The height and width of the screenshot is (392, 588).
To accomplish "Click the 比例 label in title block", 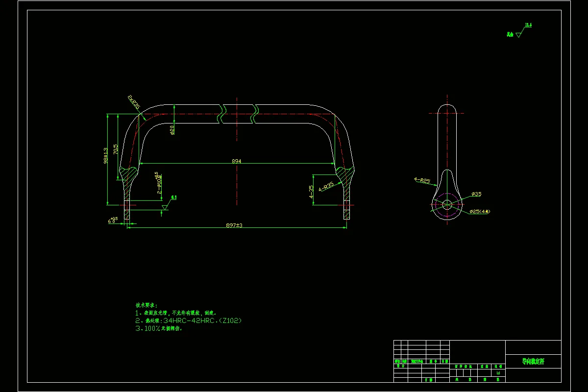I will point(498,366).
